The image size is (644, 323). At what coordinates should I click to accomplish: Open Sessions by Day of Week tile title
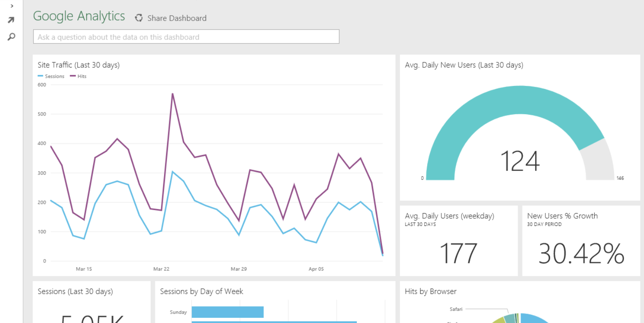point(202,292)
